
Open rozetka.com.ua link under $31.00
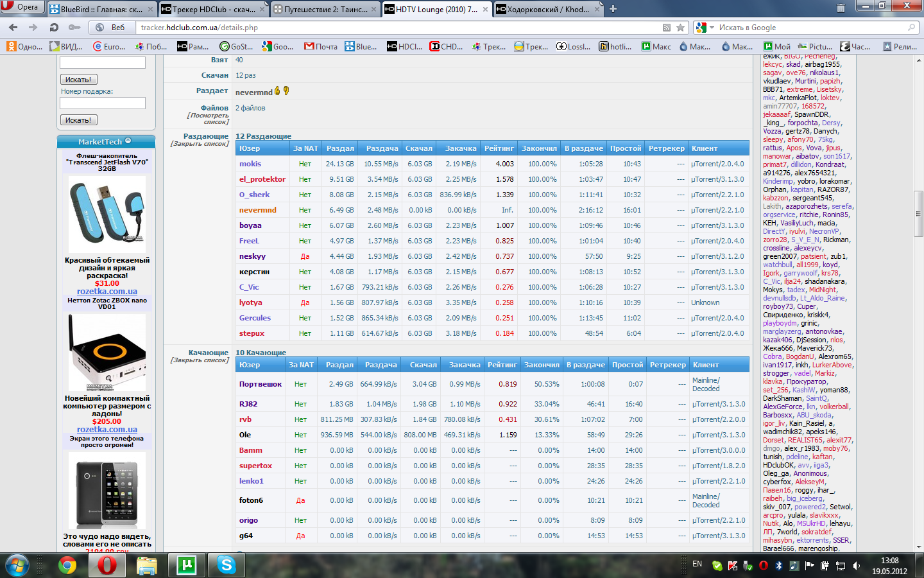point(107,291)
